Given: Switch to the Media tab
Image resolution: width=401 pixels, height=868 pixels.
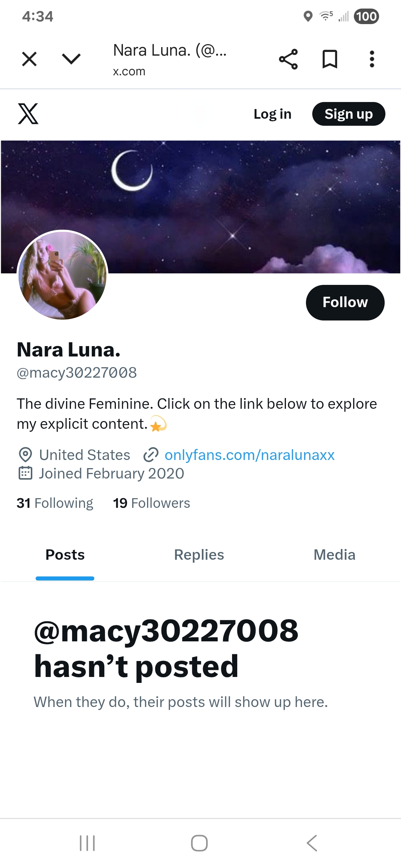Looking at the screenshot, I should coord(334,555).
